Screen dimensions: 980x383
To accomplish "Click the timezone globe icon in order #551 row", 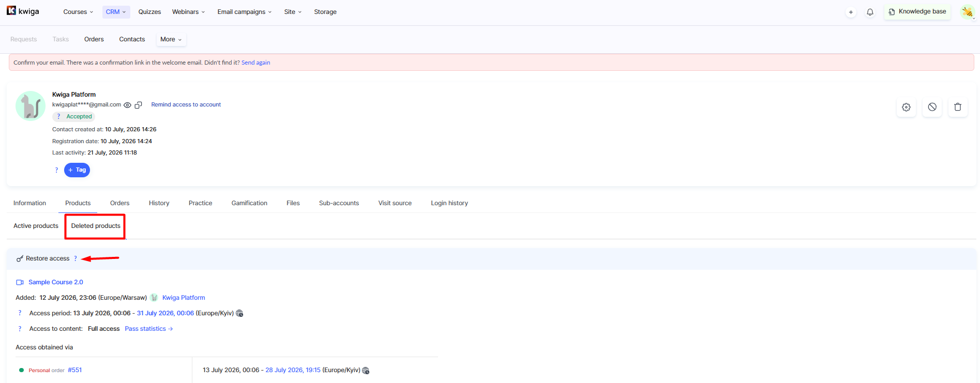I will coord(366,370).
